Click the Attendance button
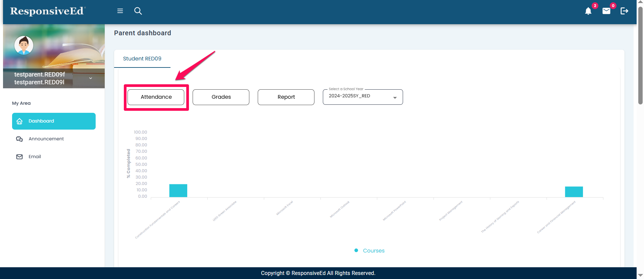 156,97
